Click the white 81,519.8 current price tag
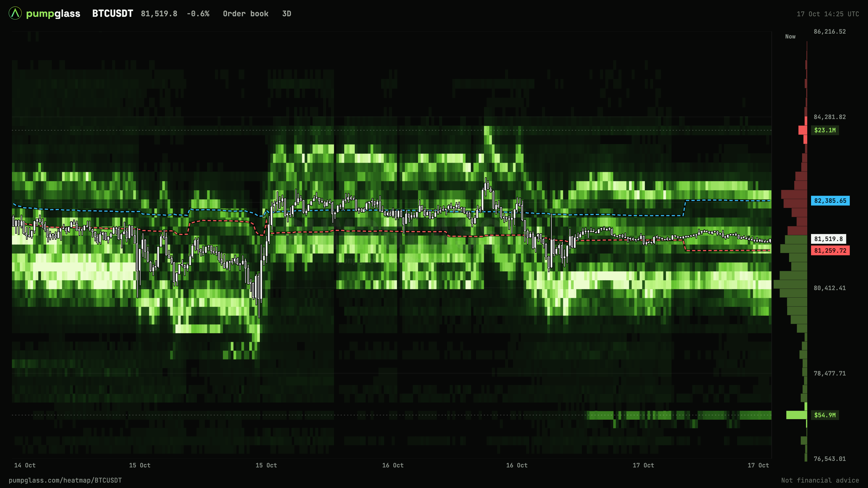The width and height of the screenshot is (868, 488). point(828,239)
